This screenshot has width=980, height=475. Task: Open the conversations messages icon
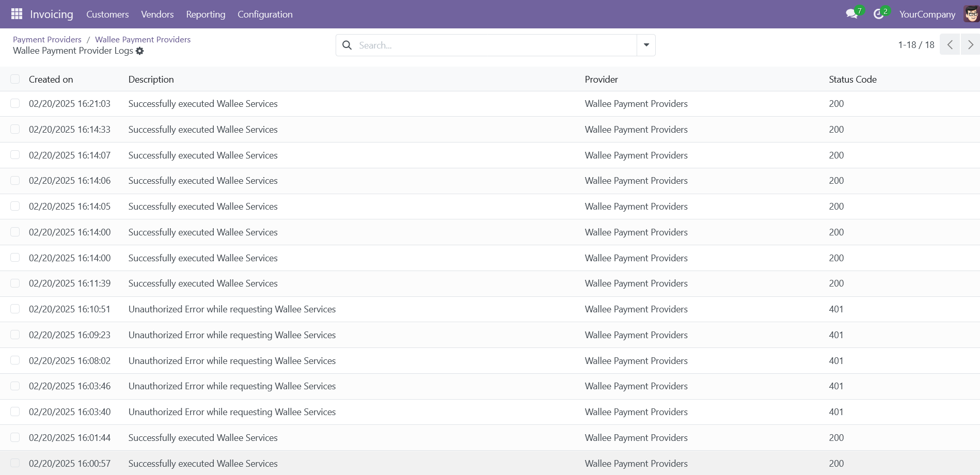click(x=852, y=14)
